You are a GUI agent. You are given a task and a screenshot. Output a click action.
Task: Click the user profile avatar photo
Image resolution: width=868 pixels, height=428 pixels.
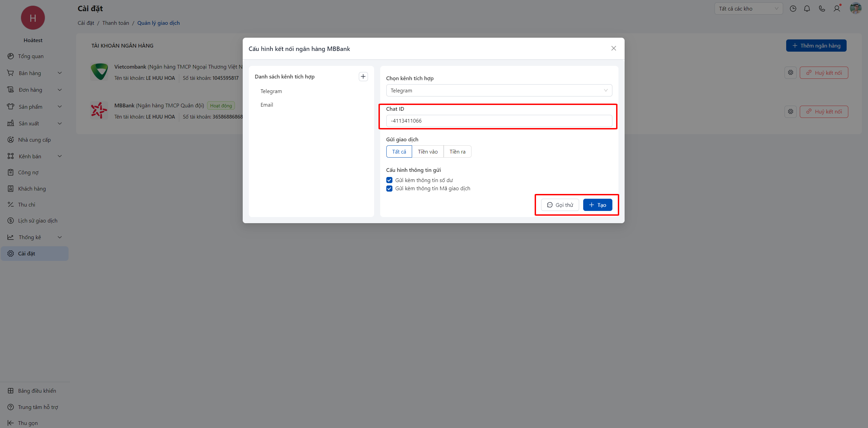(x=855, y=8)
